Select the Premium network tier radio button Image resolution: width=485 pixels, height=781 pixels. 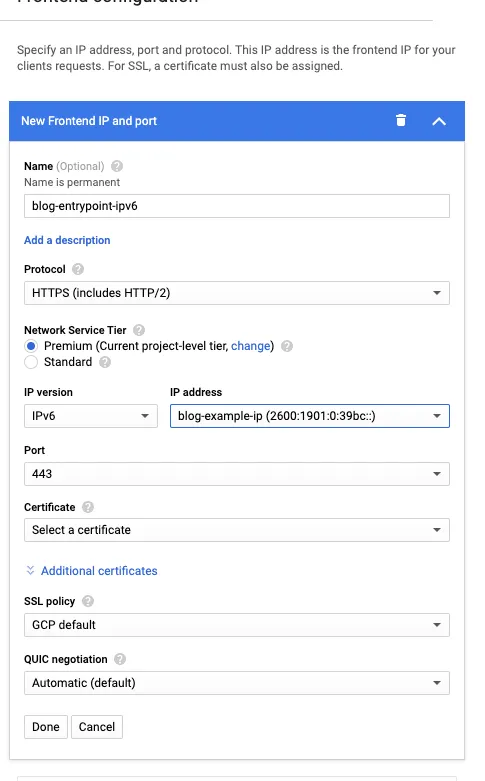[x=31, y=346]
